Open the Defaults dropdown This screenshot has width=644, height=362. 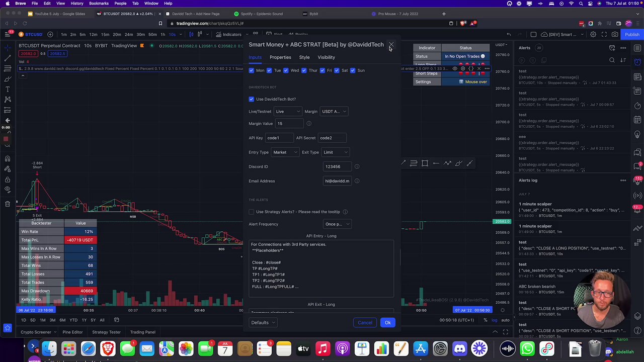pos(263,323)
